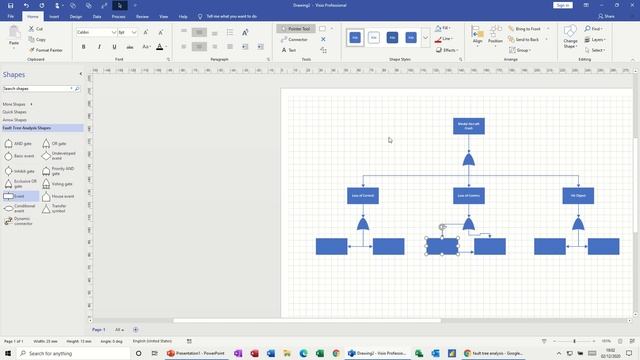The width and height of the screenshot is (640, 360).
Task: Toggle bold formatting
Action: pyautogui.click(x=84, y=47)
